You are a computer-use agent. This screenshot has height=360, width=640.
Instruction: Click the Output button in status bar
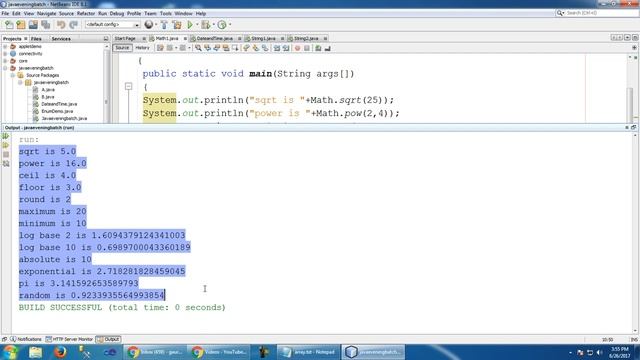pyautogui.click(x=108, y=339)
